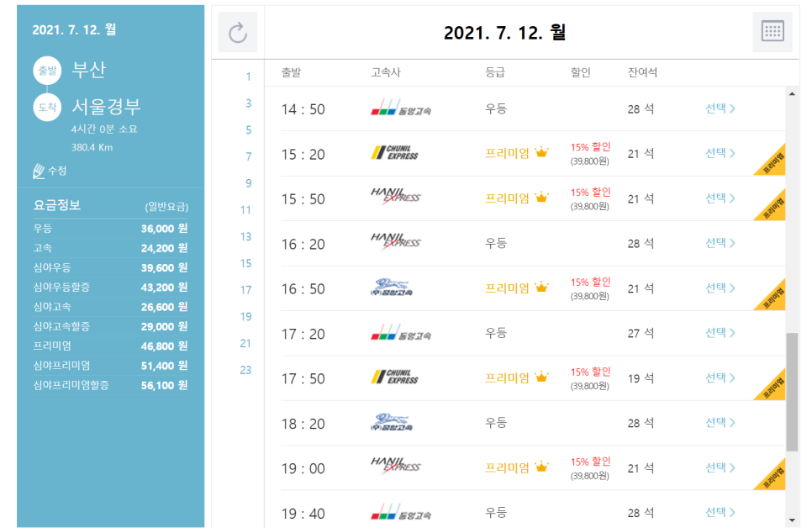This screenshot has width=812, height=528.
Task: Click the 출발 departure circle icon
Action: pyautogui.click(x=46, y=70)
